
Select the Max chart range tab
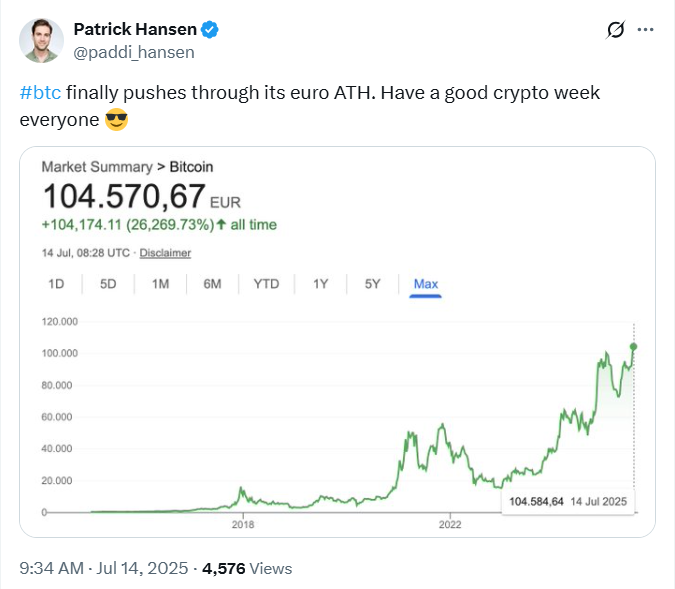tap(426, 285)
